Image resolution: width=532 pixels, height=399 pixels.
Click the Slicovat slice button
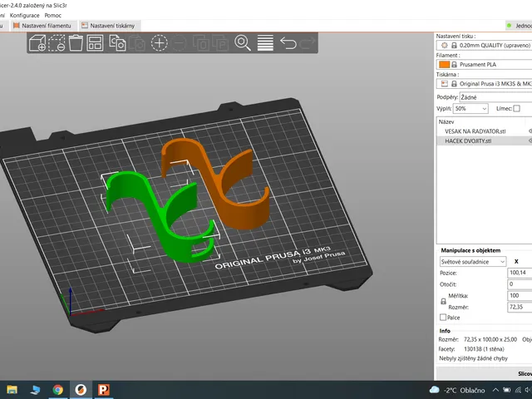(485, 373)
